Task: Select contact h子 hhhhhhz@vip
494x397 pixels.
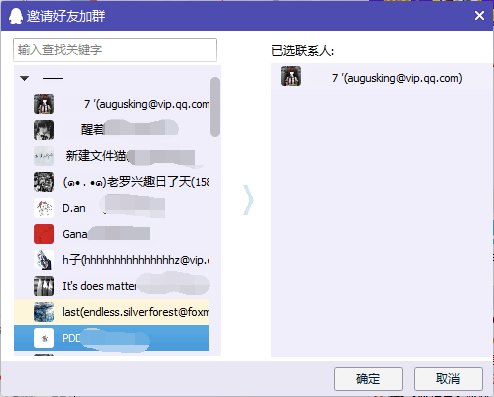Action: pos(111,260)
